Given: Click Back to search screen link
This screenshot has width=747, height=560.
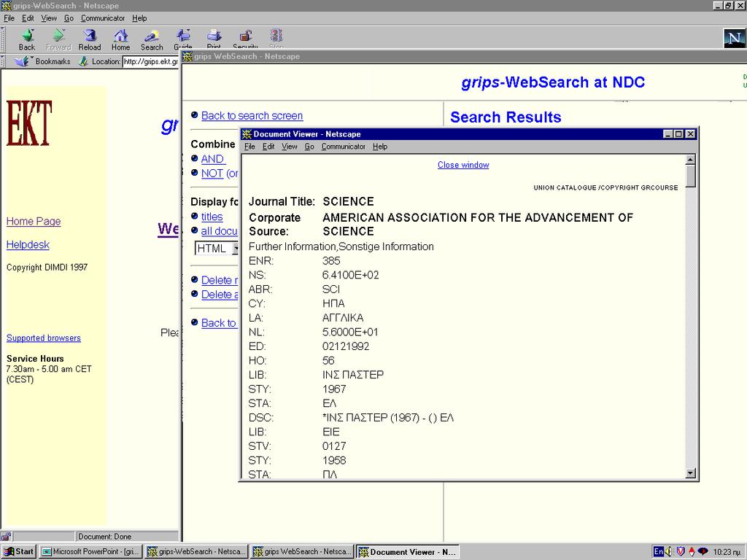Looking at the screenshot, I should 252,116.
